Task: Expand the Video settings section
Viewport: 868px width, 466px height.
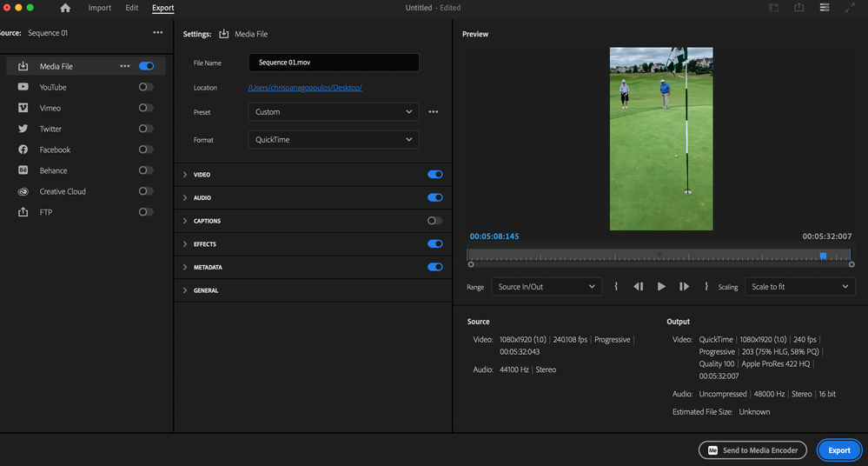Action: click(x=202, y=175)
